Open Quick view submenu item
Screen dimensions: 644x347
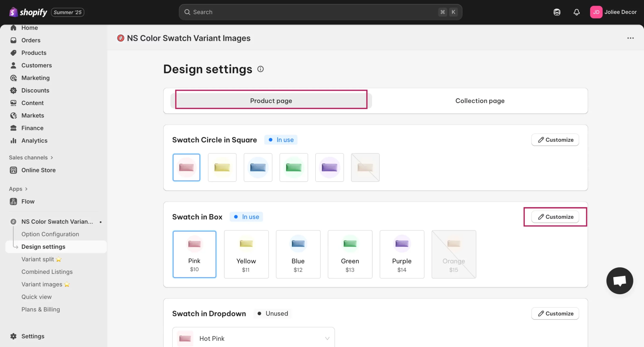(x=36, y=297)
